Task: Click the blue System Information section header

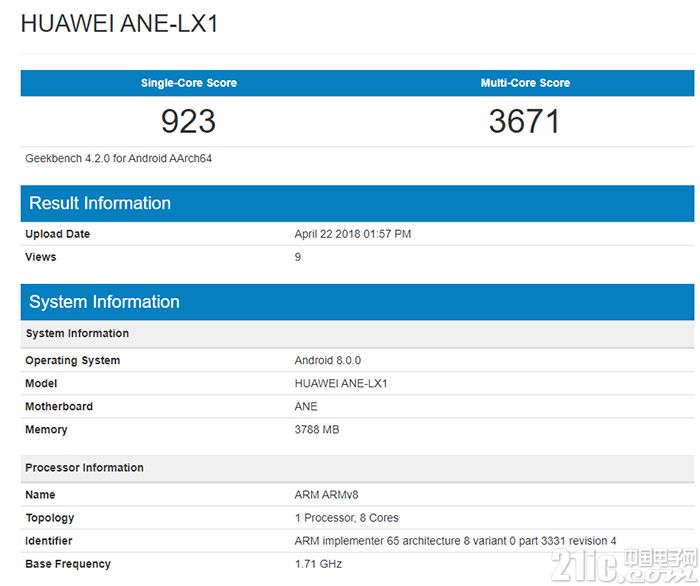Action: click(x=104, y=302)
